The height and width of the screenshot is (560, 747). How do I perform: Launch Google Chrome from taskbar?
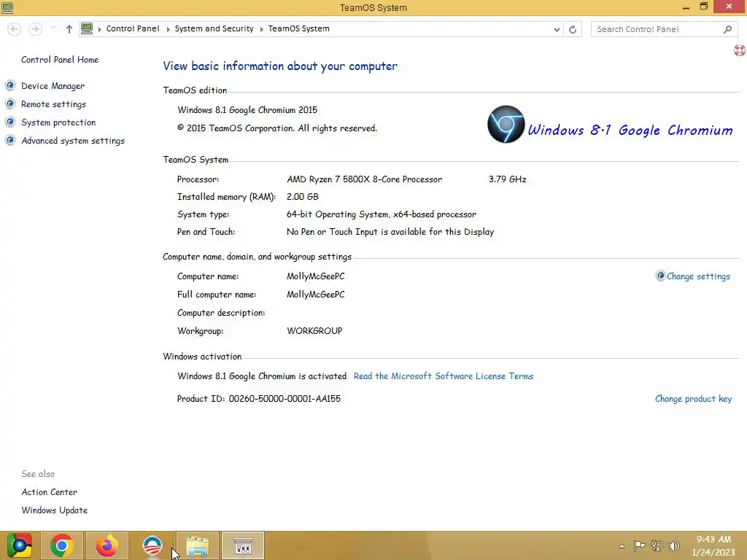[x=61, y=545]
